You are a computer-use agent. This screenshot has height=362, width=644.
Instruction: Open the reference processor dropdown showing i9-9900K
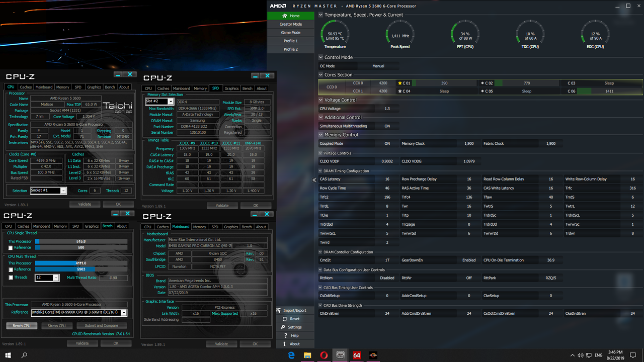[123, 313]
